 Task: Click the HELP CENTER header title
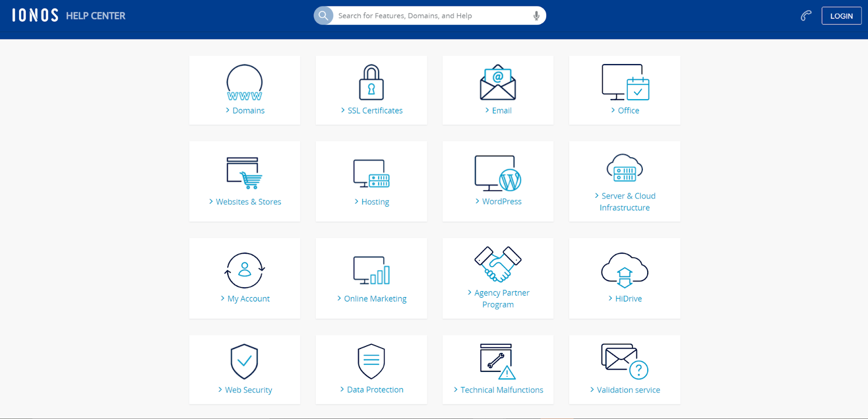pyautogui.click(x=95, y=16)
